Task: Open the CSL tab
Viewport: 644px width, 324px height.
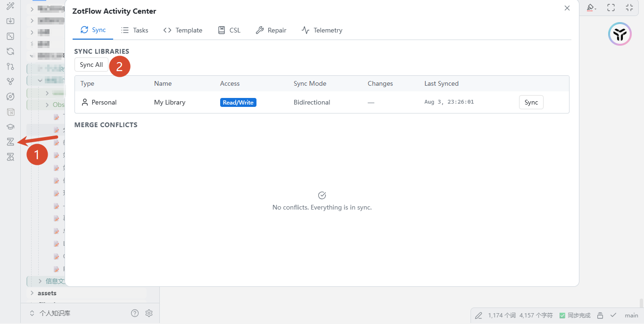Action: 229,30
